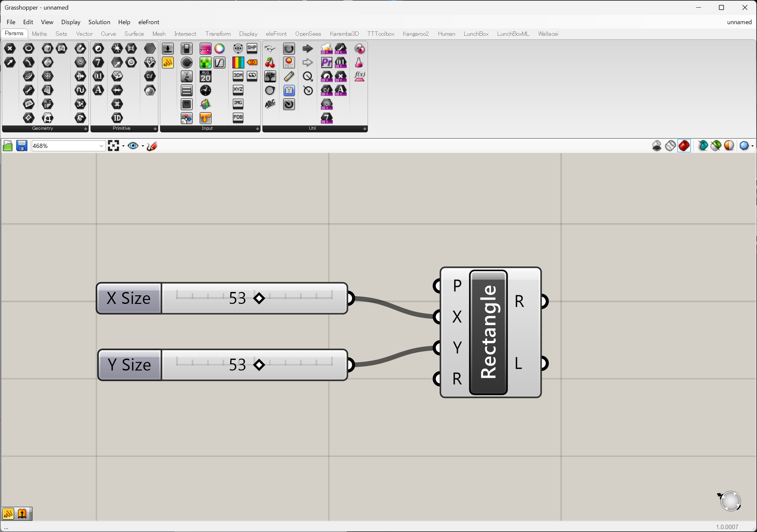Open the sketch markup tool

[x=152, y=146]
